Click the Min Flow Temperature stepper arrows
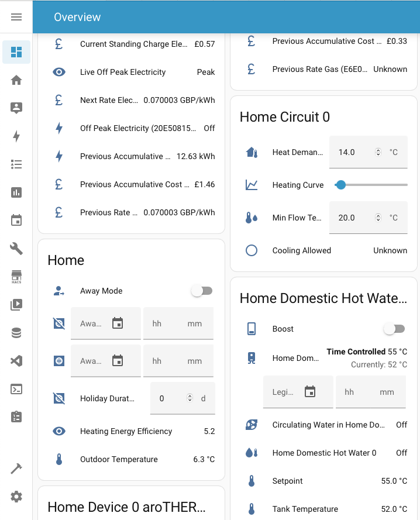Image resolution: width=420 pixels, height=520 pixels. [378, 218]
